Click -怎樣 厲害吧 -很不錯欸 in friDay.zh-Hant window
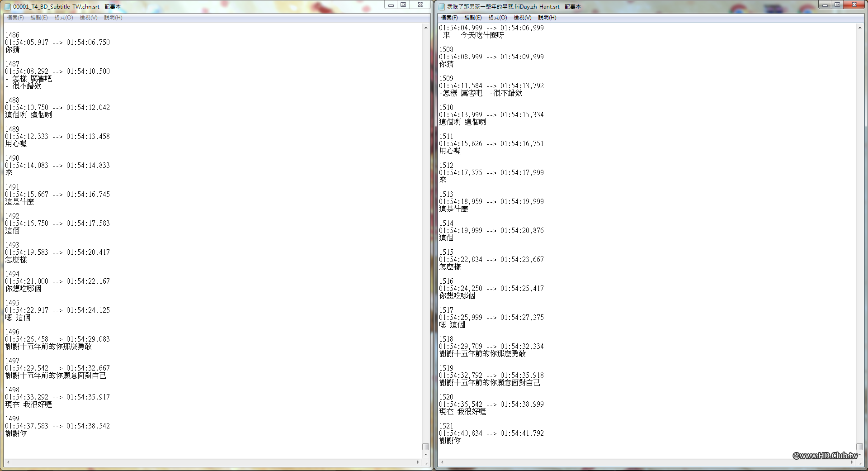 481,93
